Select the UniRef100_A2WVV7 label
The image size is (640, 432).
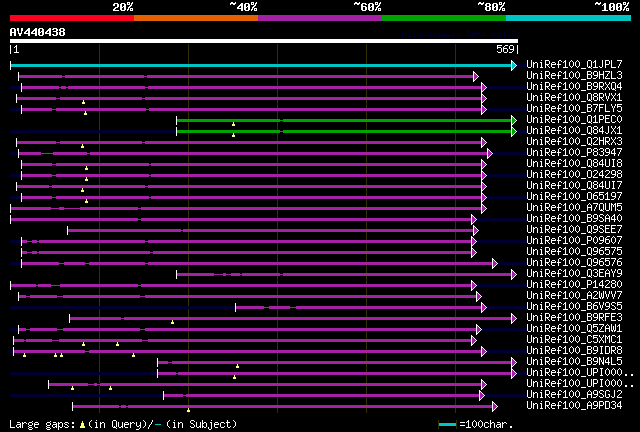click(x=574, y=295)
